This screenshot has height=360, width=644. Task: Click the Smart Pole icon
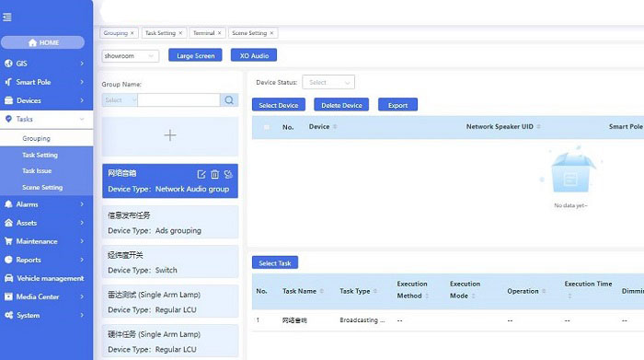[8, 82]
